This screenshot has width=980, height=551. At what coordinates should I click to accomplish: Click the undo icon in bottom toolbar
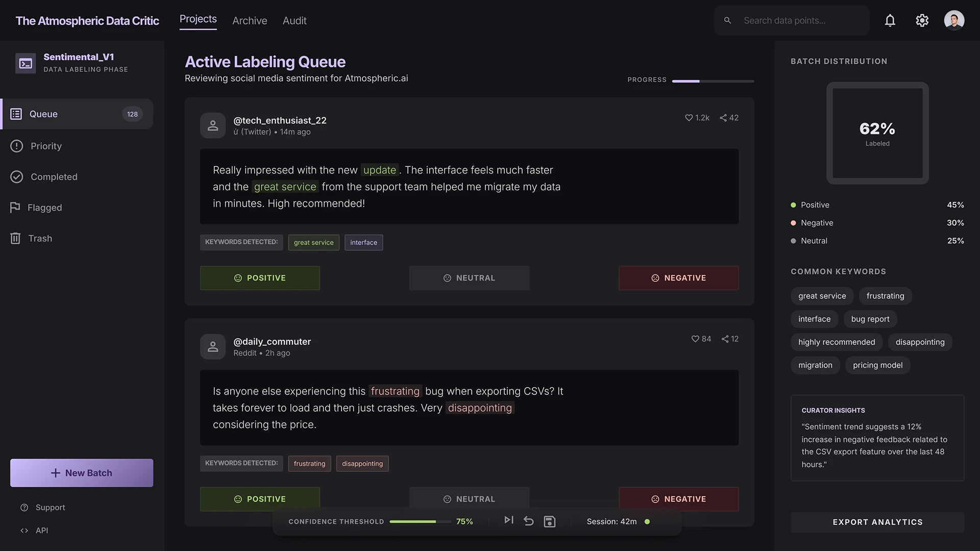pyautogui.click(x=529, y=521)
